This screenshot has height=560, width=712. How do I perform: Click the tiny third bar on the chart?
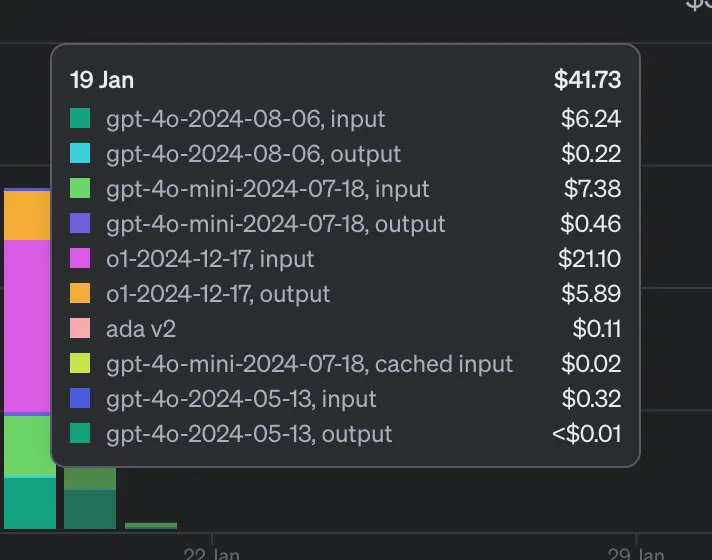[151, 525]
